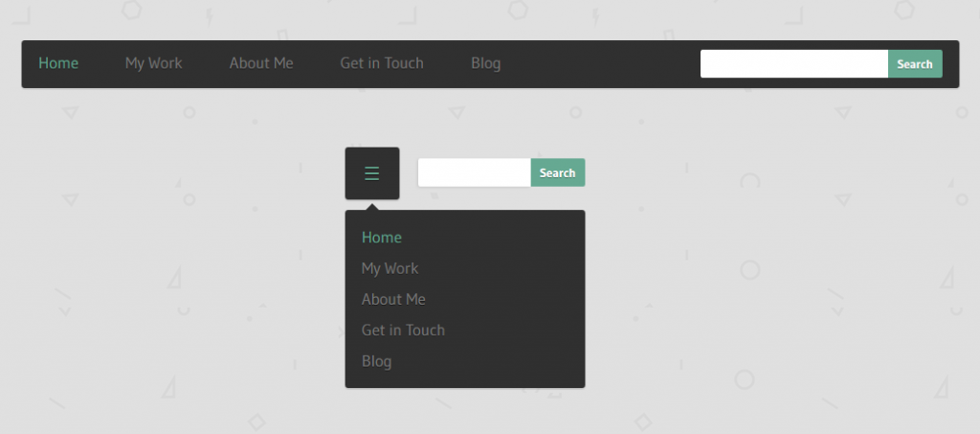Select Get in Touch in dropdown menu
980x434 pixels.
403,331
